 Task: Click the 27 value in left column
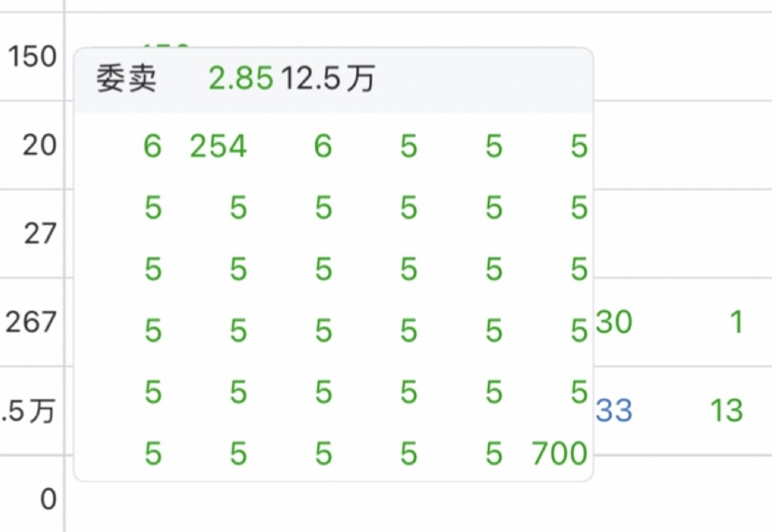[x=39, y=234]
